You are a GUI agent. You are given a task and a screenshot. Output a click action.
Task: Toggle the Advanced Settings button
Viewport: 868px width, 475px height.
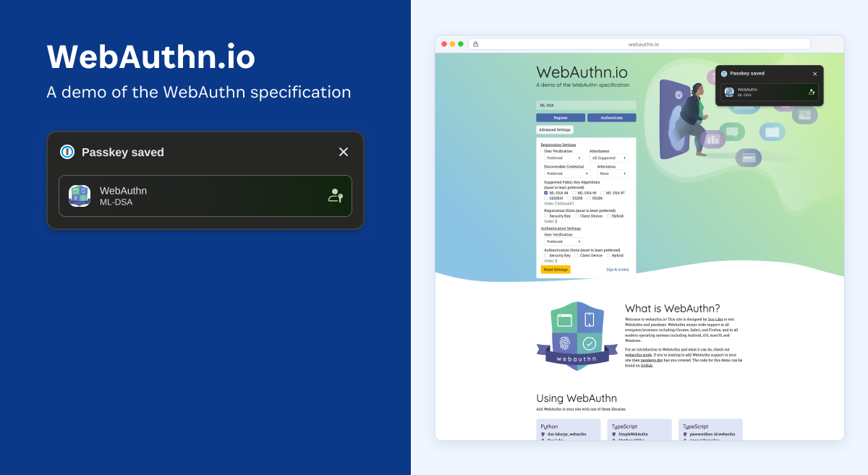coord(555,129)
